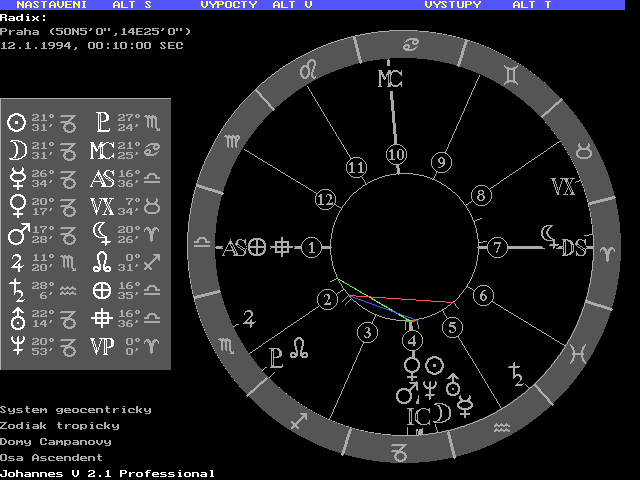Viewport: 640px width, 480px height.
Task: Open the VYPOCTY menu
Action: (228, 5)
